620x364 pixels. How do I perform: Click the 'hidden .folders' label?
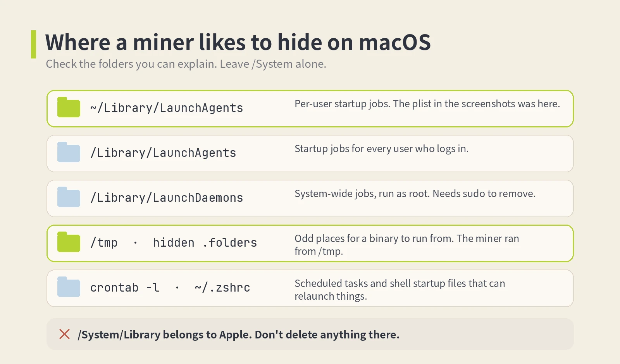pos(205,243)
